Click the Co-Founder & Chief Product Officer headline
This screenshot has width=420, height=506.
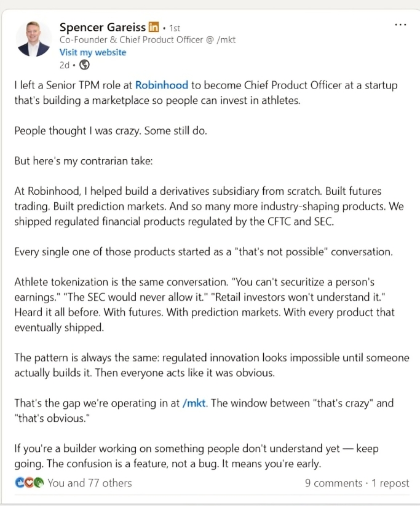pos(147,40)
